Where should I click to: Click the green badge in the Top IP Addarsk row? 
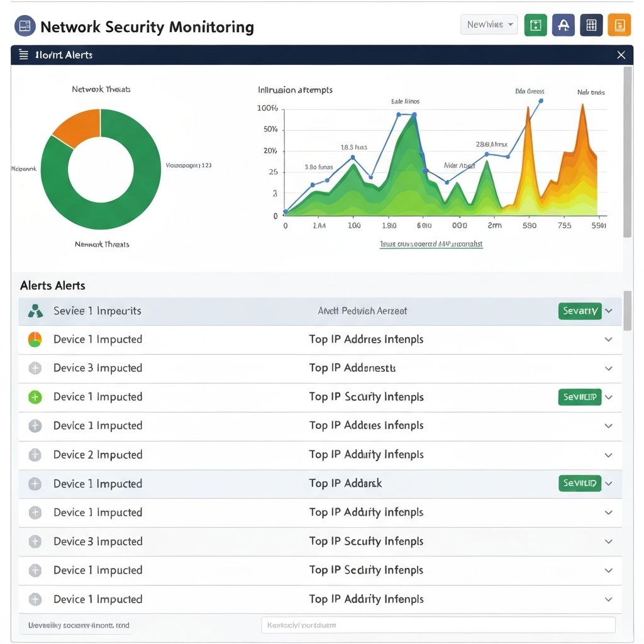[x=579, y=484]
